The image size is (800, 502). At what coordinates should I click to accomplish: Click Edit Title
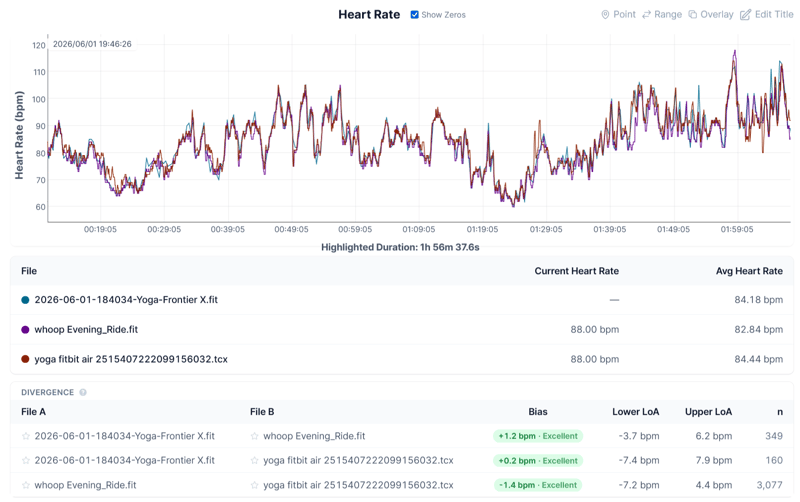pos(767,14)
